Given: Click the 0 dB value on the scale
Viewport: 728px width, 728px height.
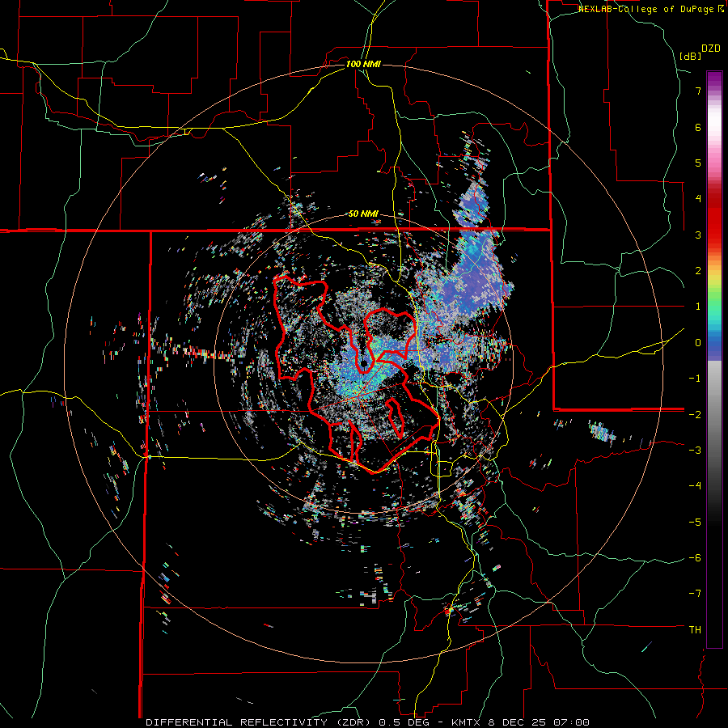Looking at the screenshot, I should point(698,342).
